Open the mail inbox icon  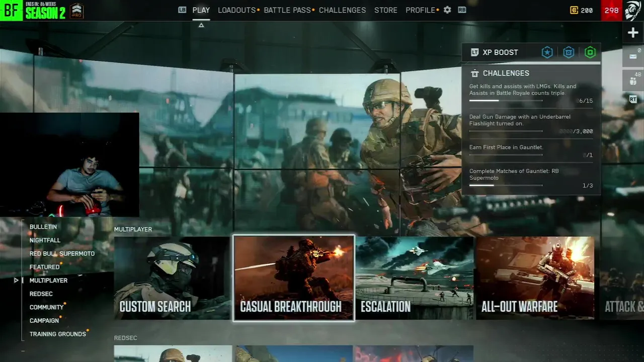click(x=633, y=56)
